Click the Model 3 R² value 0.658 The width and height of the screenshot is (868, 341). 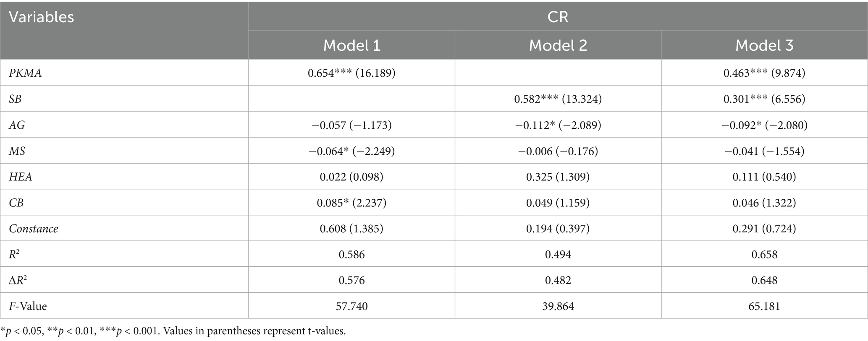click(764, 255)
